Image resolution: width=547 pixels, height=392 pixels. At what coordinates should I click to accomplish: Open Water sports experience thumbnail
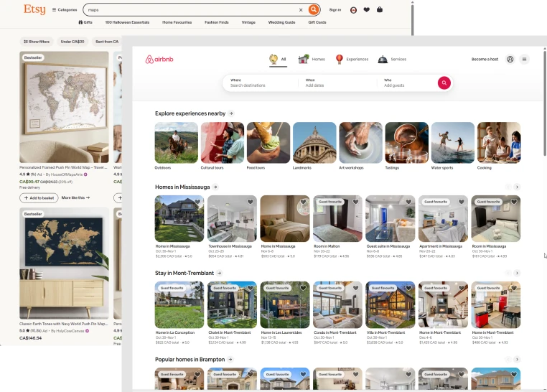(452, 143)
